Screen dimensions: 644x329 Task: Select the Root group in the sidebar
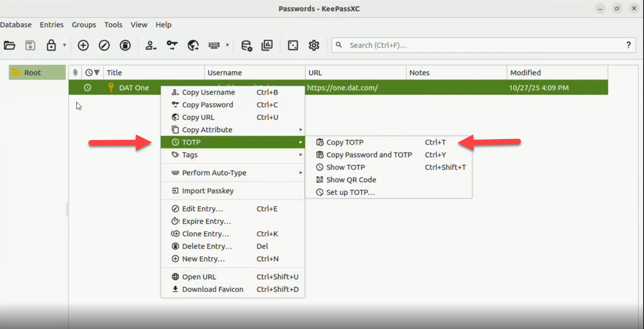click(32, 72)
